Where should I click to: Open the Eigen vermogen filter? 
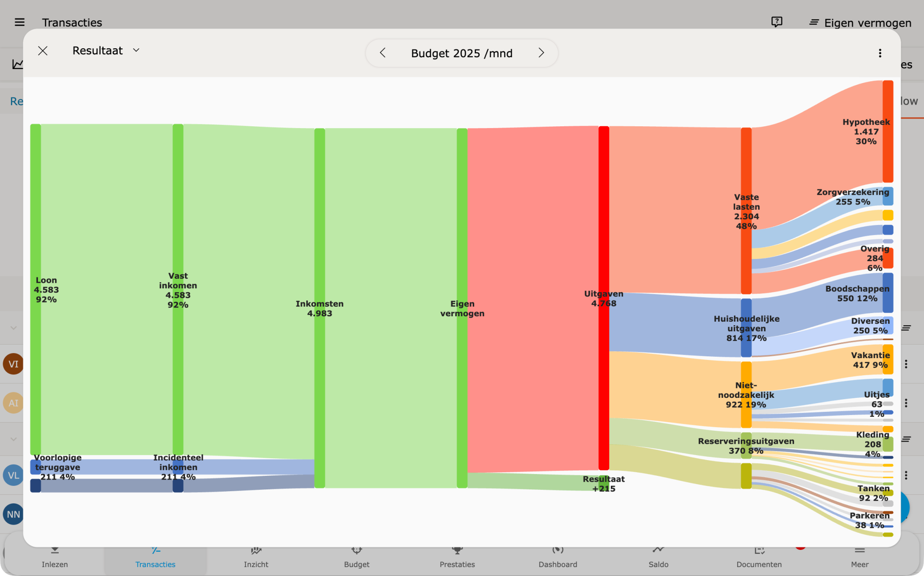(860, 23)
